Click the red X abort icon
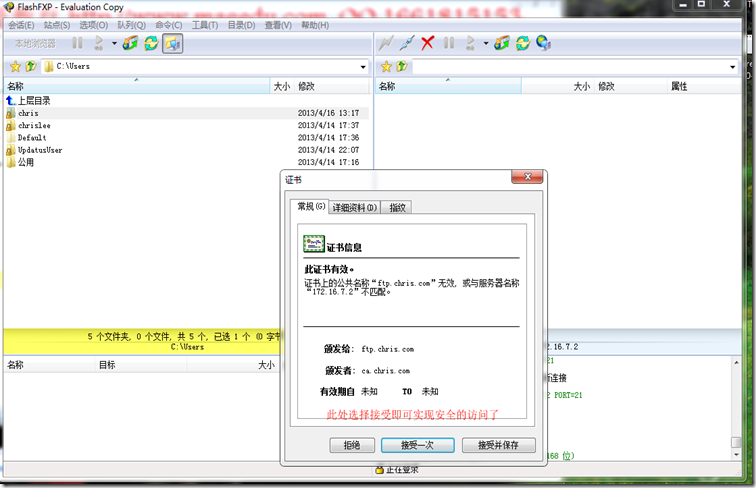Viewport: 756px width, 488px height. (x=428, y=43)
